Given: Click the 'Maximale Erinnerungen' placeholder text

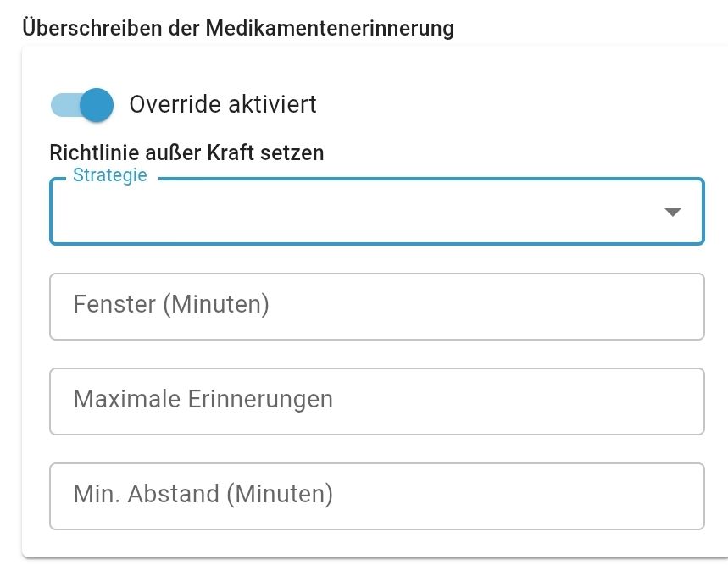Looking at the screenshot, I should coord(203,399).
